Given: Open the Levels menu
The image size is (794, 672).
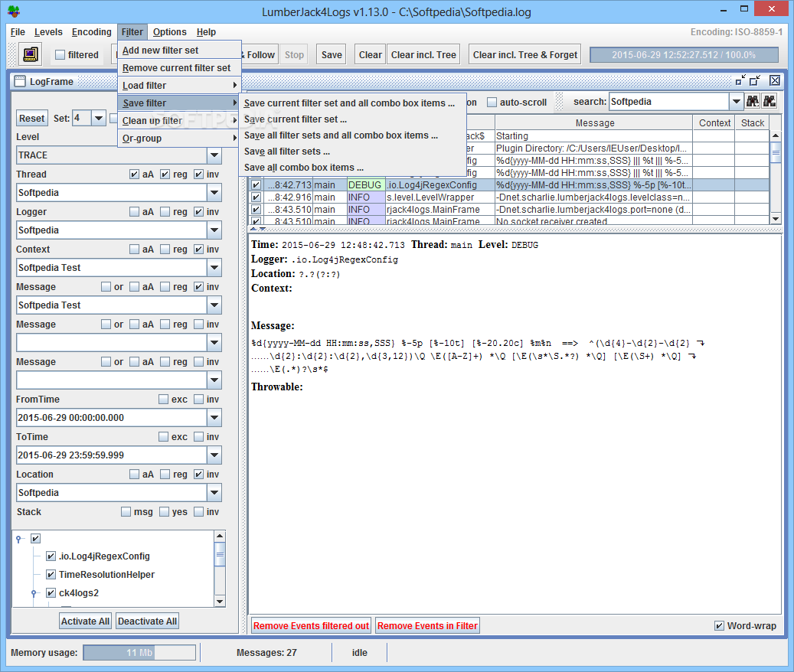Looking at the screenshot, I should coord(48,32).
